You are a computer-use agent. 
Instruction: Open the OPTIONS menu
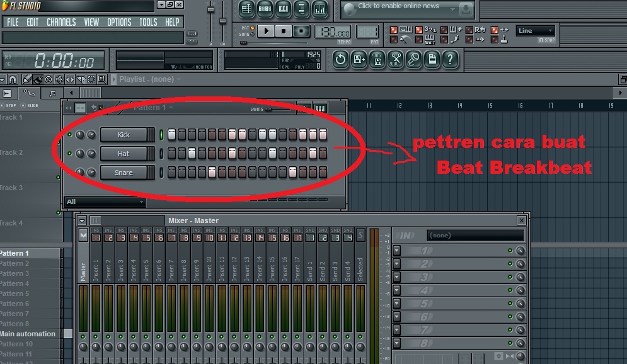pos(119,23)
